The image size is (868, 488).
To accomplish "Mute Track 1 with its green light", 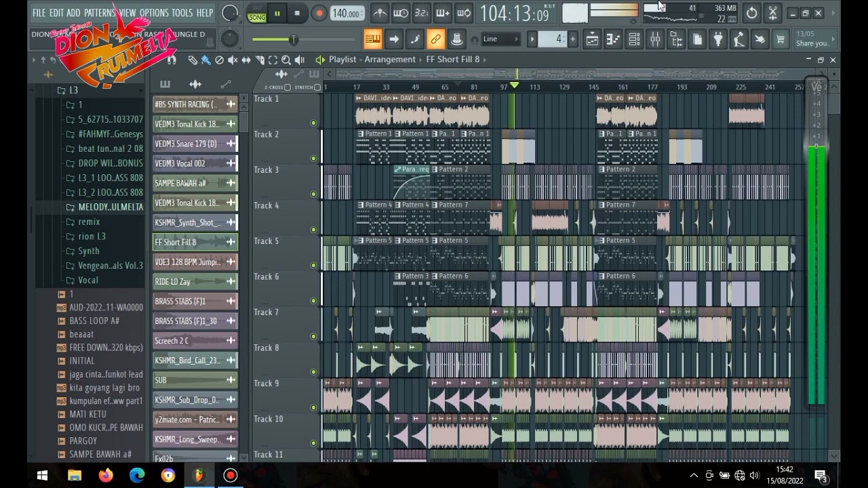I will point(313,123).
